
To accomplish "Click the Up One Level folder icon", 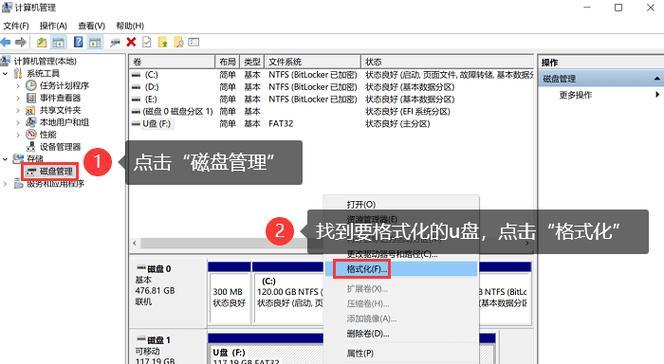I will click(x=42, y=42).
